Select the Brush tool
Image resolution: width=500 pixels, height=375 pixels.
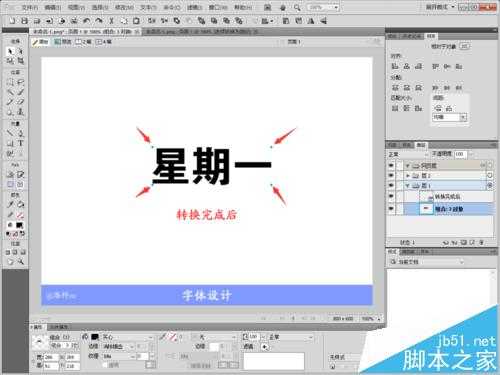pyautogui.click(x=20, y=92)
